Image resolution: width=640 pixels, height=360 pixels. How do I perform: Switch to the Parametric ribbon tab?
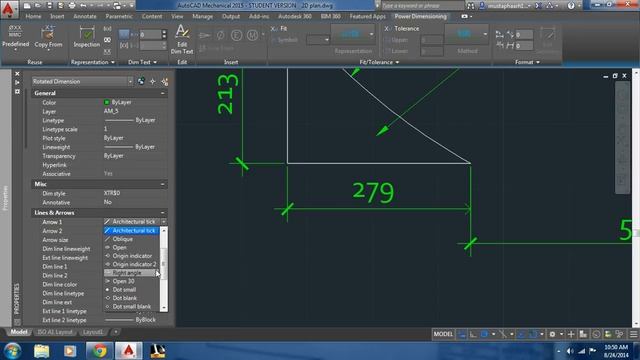(119, 16)
